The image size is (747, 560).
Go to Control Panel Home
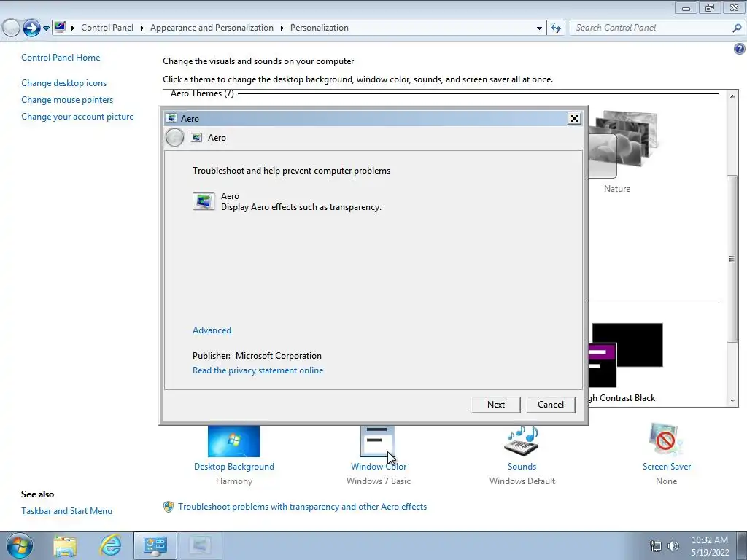[x=61, y=57]
